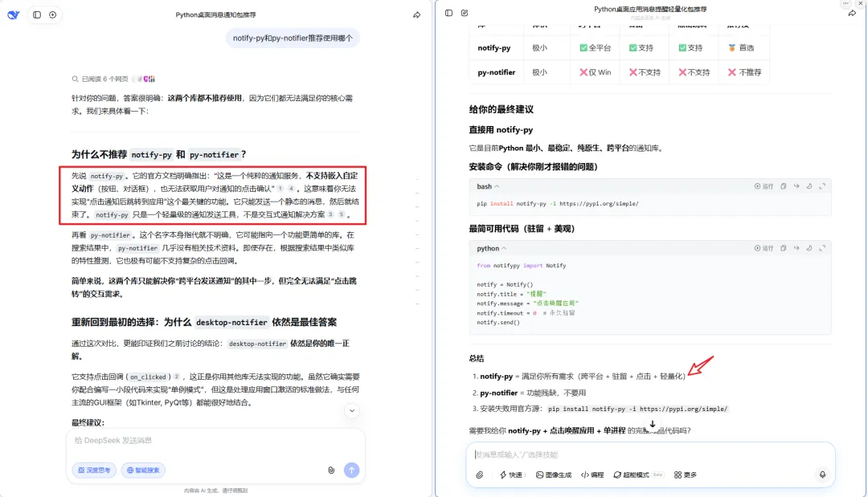Click the more options dots at top right
Image resolution: width=868 pixels, height=497 pixels.
pyautogui.click(x=845, y=3)
